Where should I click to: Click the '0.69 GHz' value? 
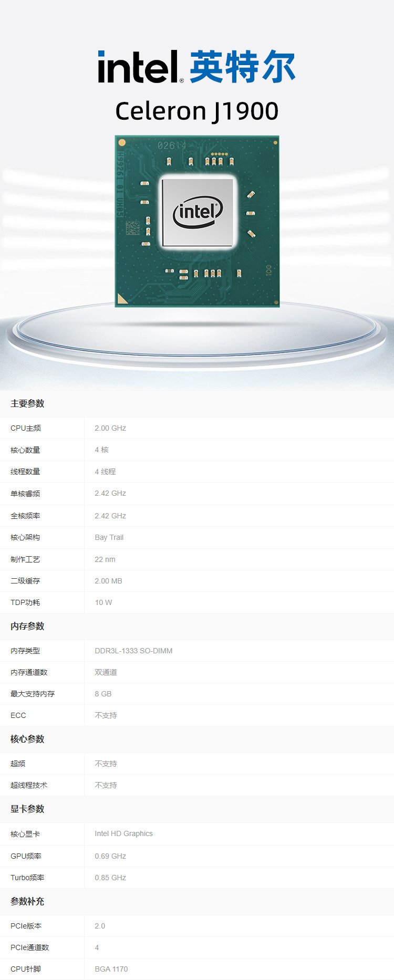click(110, 856)
